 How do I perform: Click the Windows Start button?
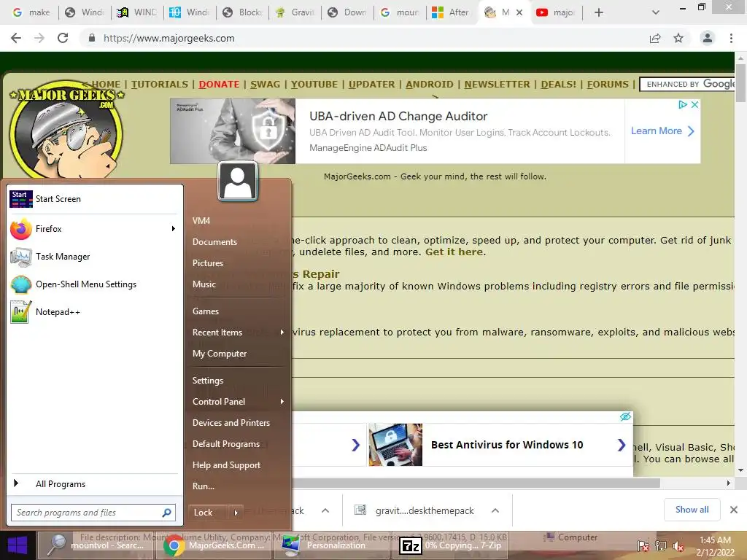[x=18, y=545]
